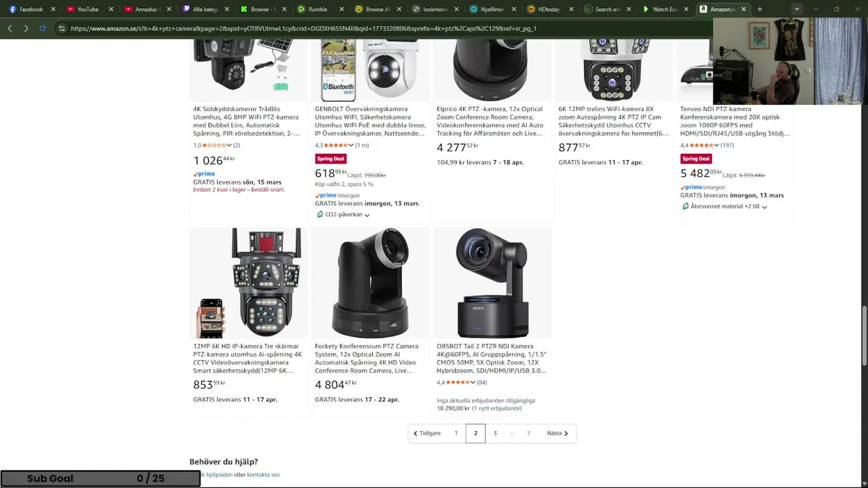Switch to the lookmovie browser tab
This screenshot has width=868, height=488.
[x=431, y=9]
